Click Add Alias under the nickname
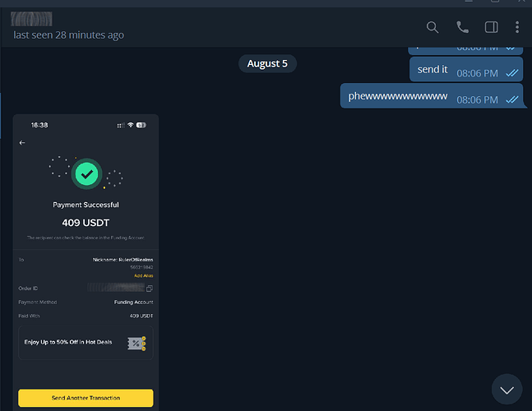 click(x=143, y=275)
